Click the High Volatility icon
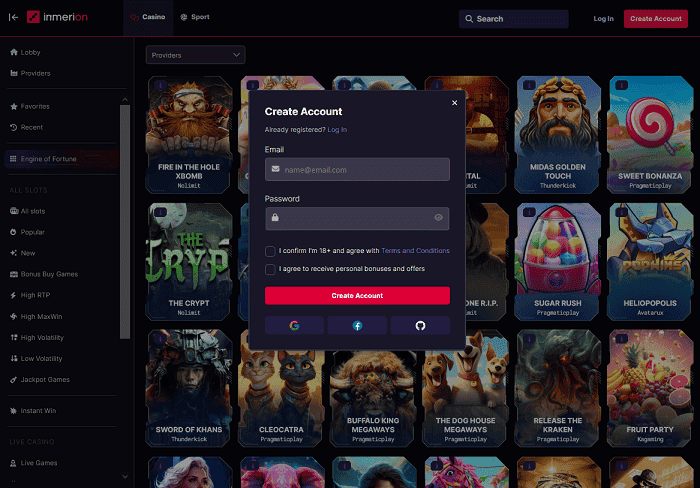 (13, 338)
